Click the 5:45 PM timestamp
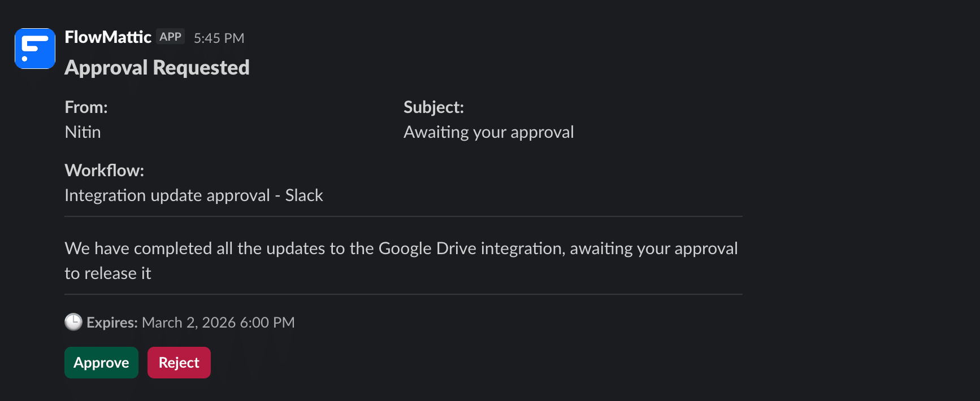 click(219, 37)
